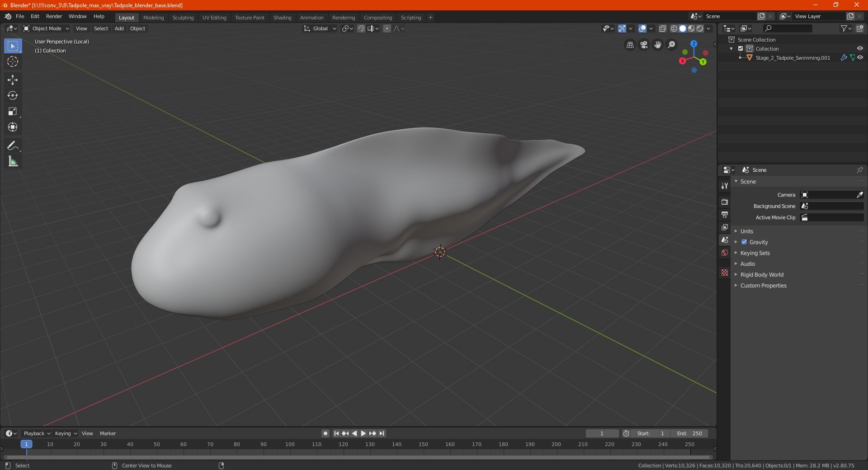Switch to the Shading workspace tab
This screenshot has height=470, width=868.
(282, 18)
